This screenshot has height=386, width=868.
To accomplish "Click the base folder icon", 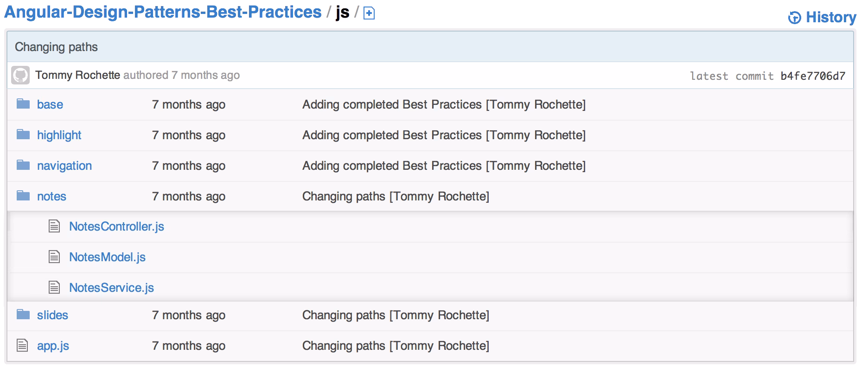I will 23,104.
